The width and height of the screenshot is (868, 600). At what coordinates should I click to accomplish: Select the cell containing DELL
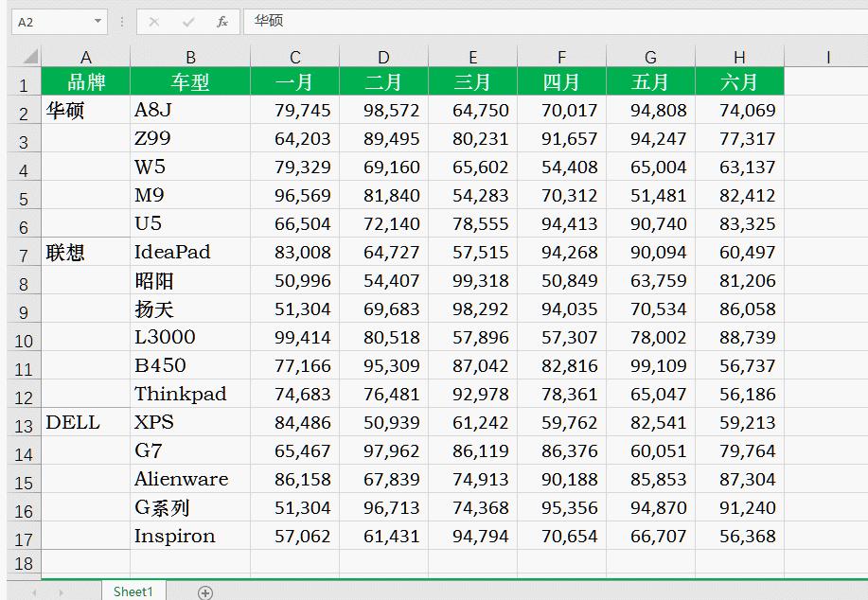(85, 422)
